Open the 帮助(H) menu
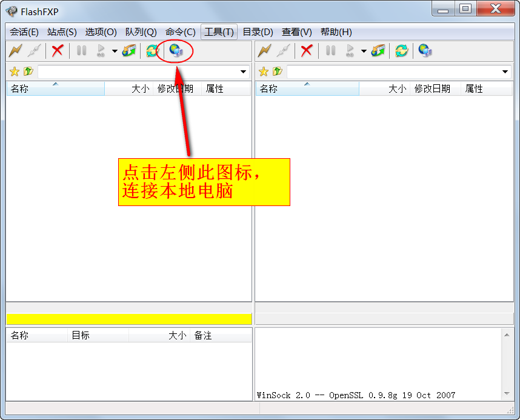The width and height of the screenshot is (520, 420). 336,32
